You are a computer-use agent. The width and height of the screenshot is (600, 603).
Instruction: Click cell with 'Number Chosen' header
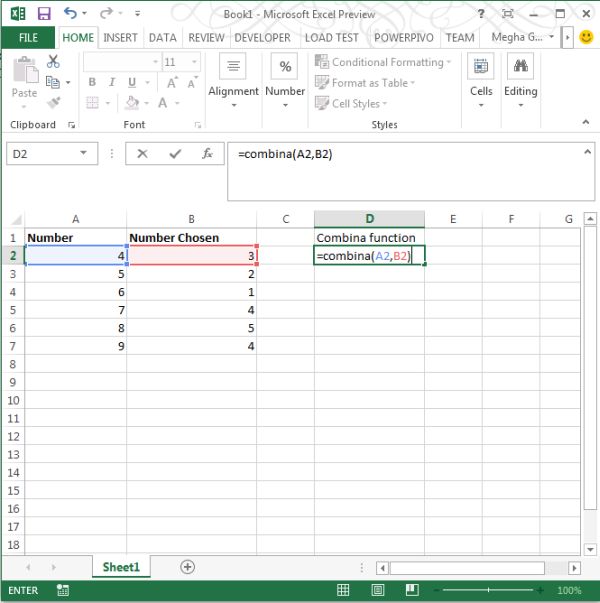[x=191, y=238]
